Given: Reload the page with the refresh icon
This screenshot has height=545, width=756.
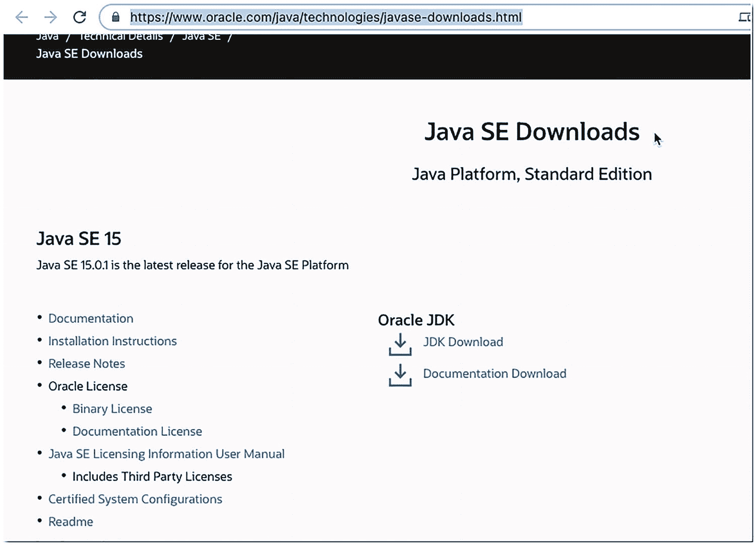Looking at the screenshot, I should point(80,18).
